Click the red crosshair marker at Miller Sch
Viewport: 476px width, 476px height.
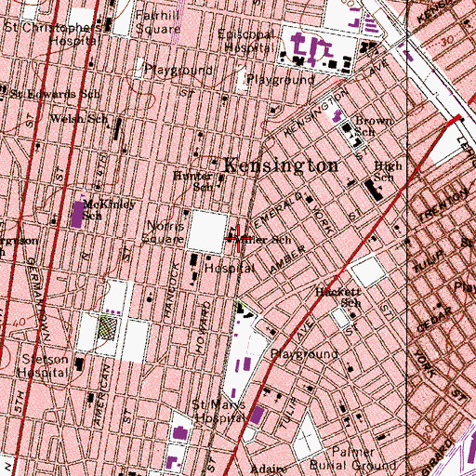coord(238,239)
